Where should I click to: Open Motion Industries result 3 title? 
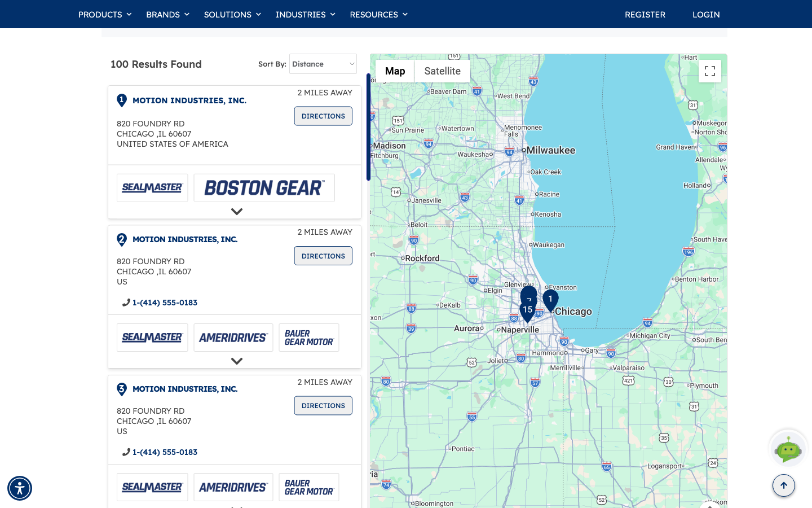(x=185, y=389)
